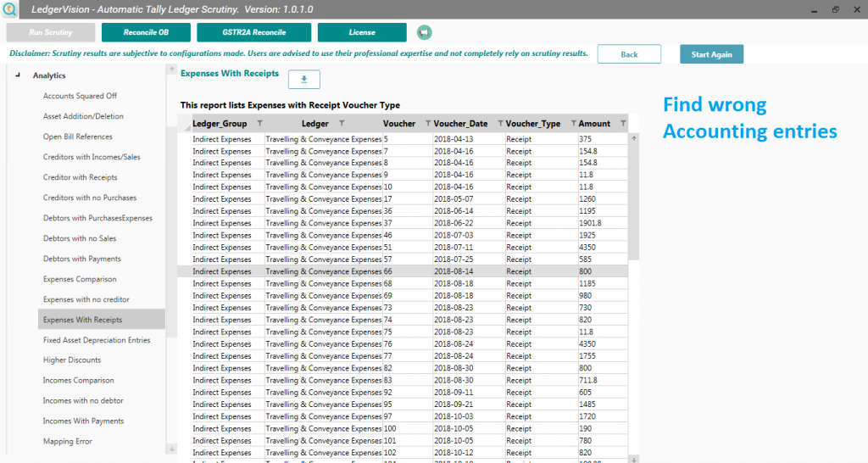Screen dimensions: 868x463
Task: Filter the Voucher_Type column
Action: pos(574,124)
